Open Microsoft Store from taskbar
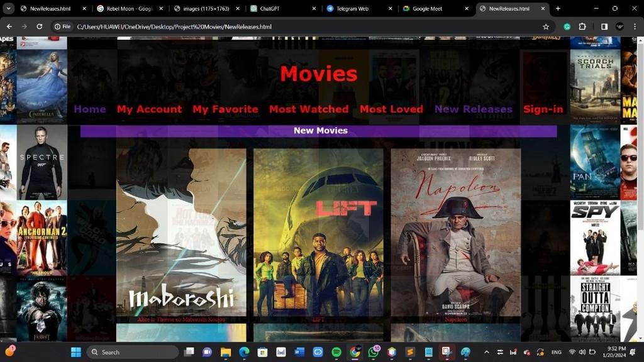644x362 pixels. click(262, 352)
